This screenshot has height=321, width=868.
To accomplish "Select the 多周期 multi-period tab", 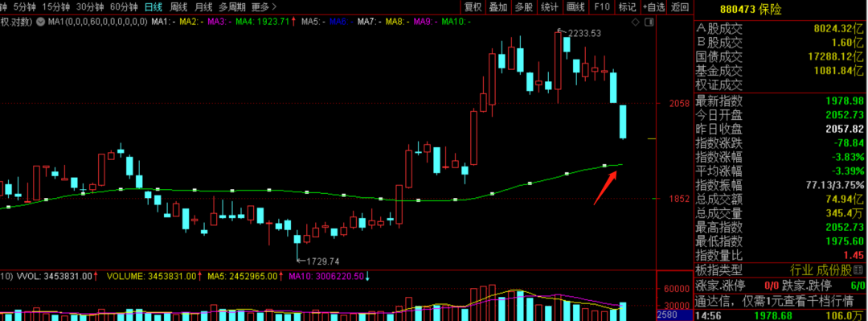I will click(x=231, y=7).
